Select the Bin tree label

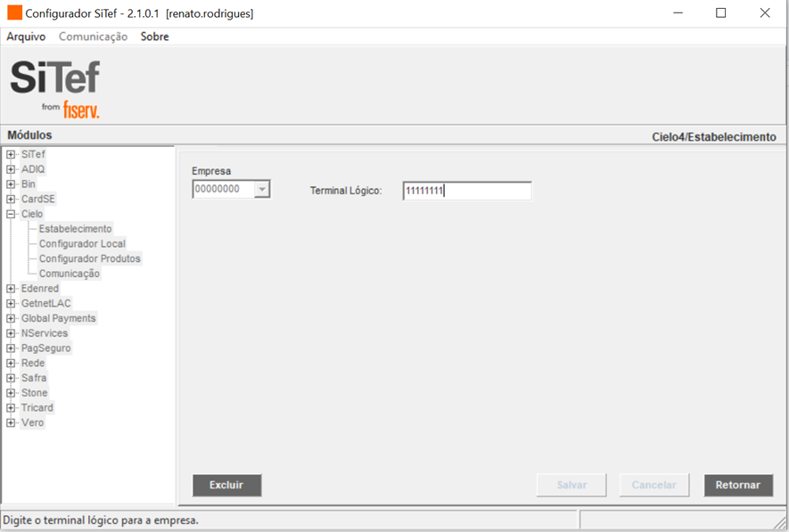[29, 184]
